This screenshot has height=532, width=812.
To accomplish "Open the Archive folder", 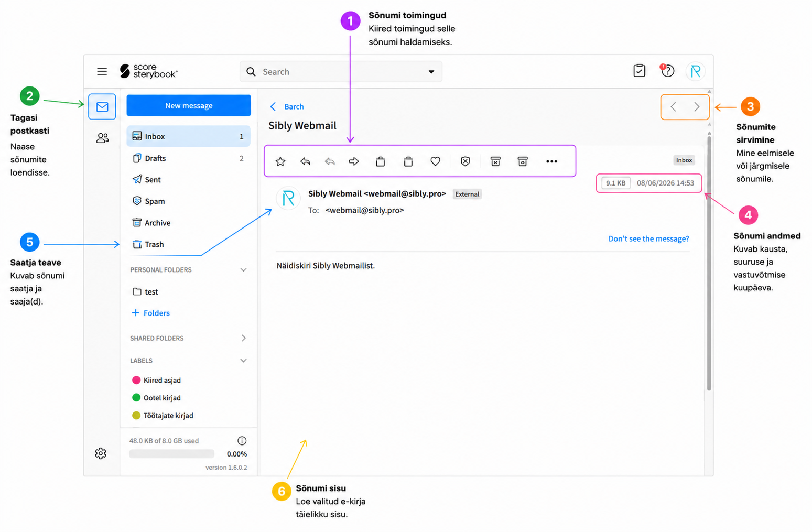I will click(x=188, y=223).
